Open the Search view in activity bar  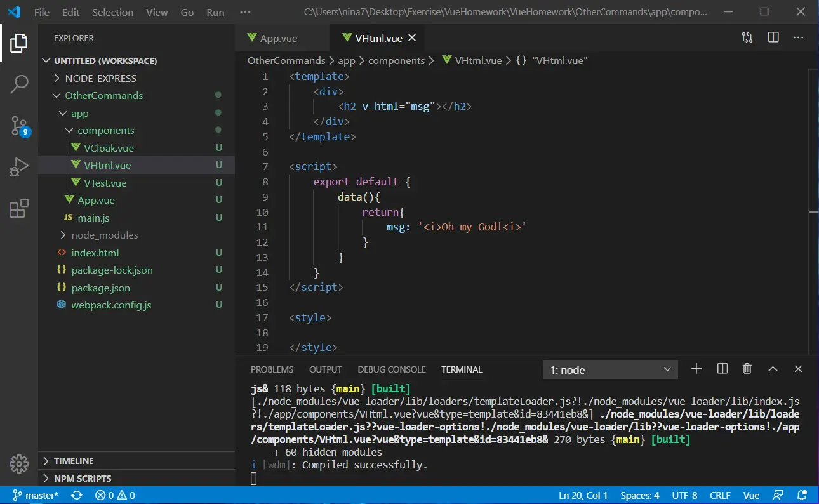pos(19,84)
